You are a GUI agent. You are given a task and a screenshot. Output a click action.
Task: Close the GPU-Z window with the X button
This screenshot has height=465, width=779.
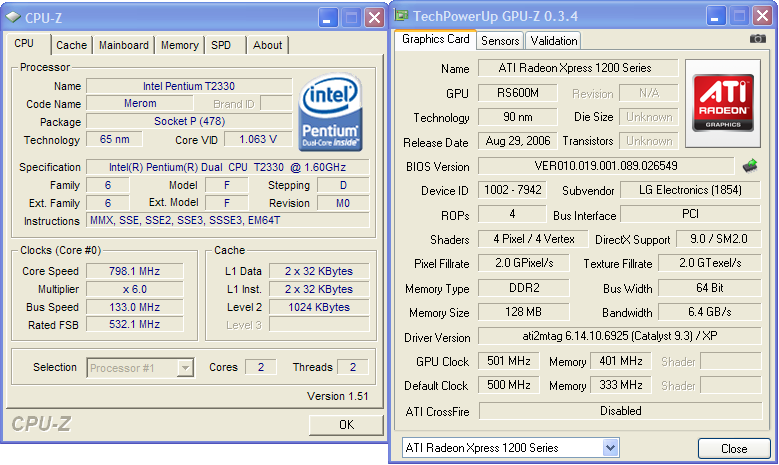coord(763,16)
